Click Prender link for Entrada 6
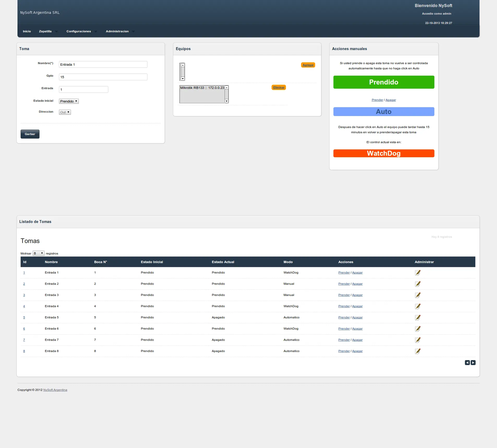 (x=344, y=329)
